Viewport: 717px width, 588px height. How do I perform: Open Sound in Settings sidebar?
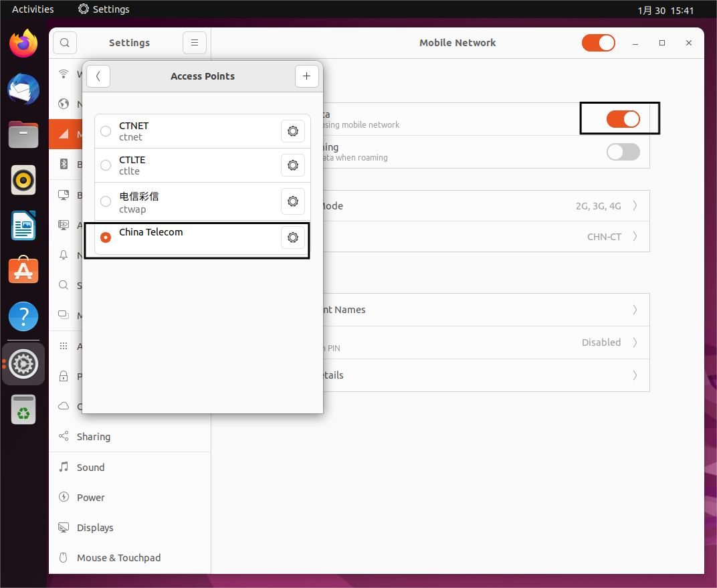click(130, 468)
